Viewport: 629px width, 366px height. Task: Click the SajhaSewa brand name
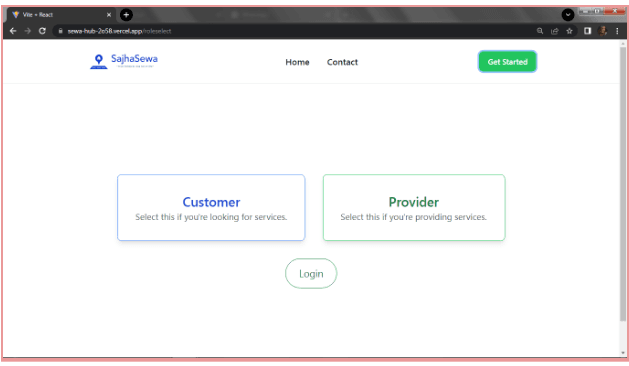[x=134, y=59]
